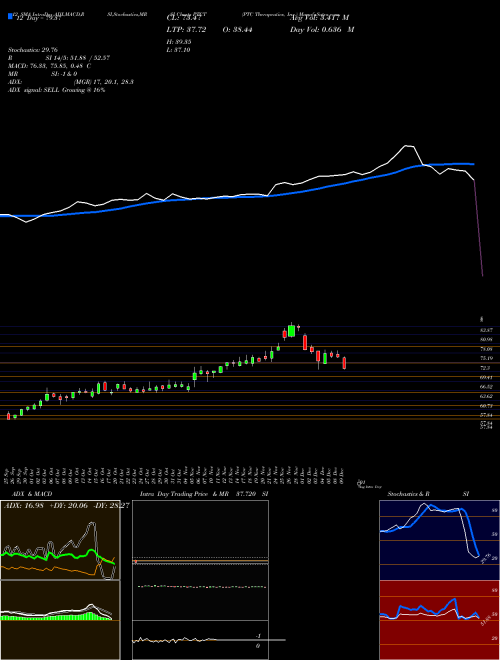Click the intraday trading price chart panel
The height and width of the screenshot is (660, 500).
coord(200,560)
